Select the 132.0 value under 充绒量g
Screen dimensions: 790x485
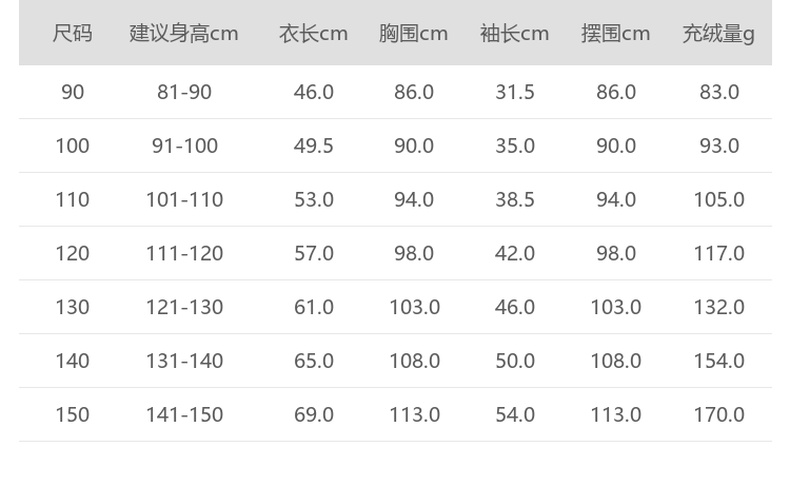[718, 307]
